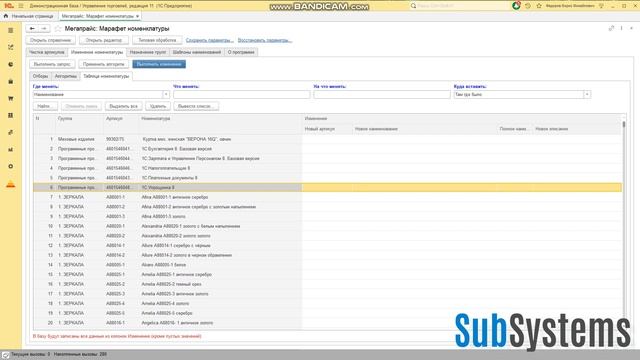Open the shopping cart section in sidebar

click(x=11, y=98)
